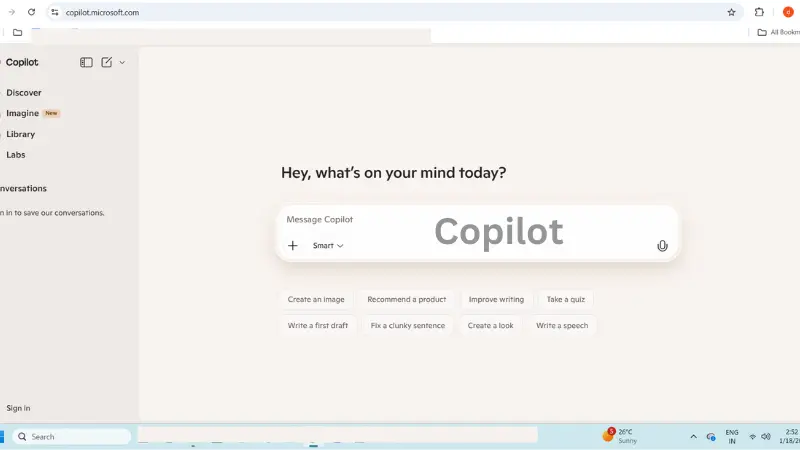Open the browser profile avatar
The width and height of the screenshot is (800, 450).
(x=788, y=12)
